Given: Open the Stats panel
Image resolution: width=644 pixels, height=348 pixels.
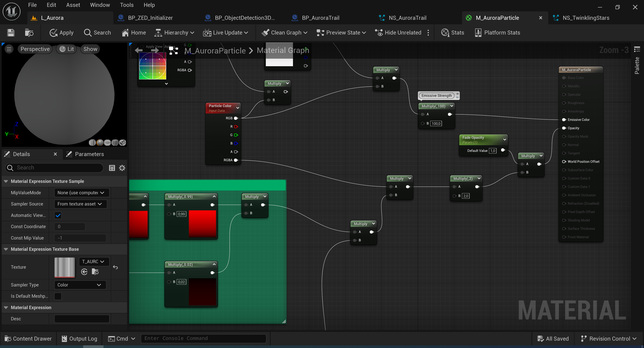Looking at the screenshot, I should tap(453, 33).
